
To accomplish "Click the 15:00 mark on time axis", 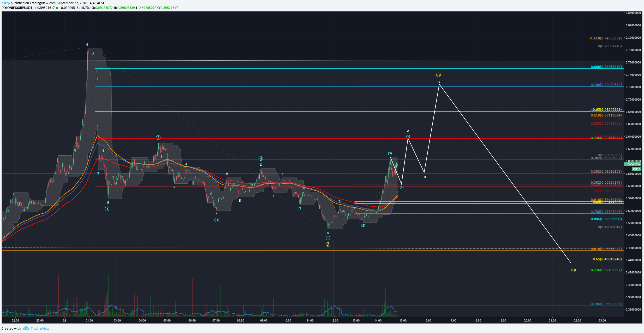I will [403, 320].
